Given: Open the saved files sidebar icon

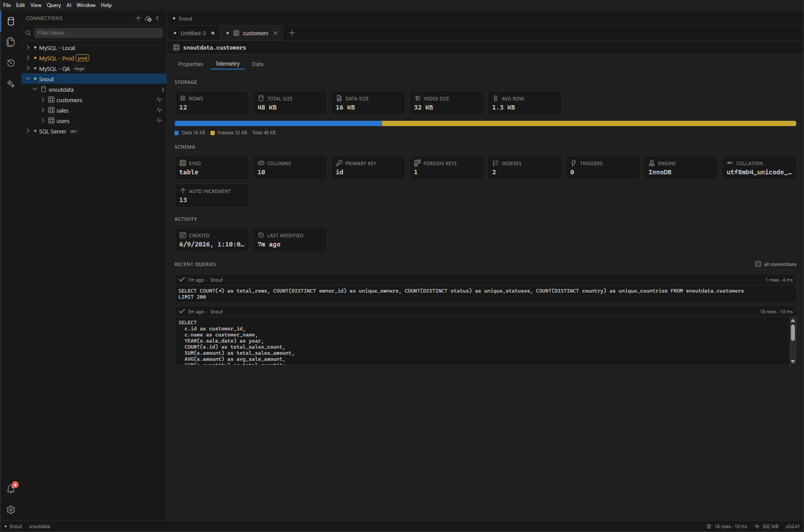Looking at the screenshot, I should click(11, 42).
